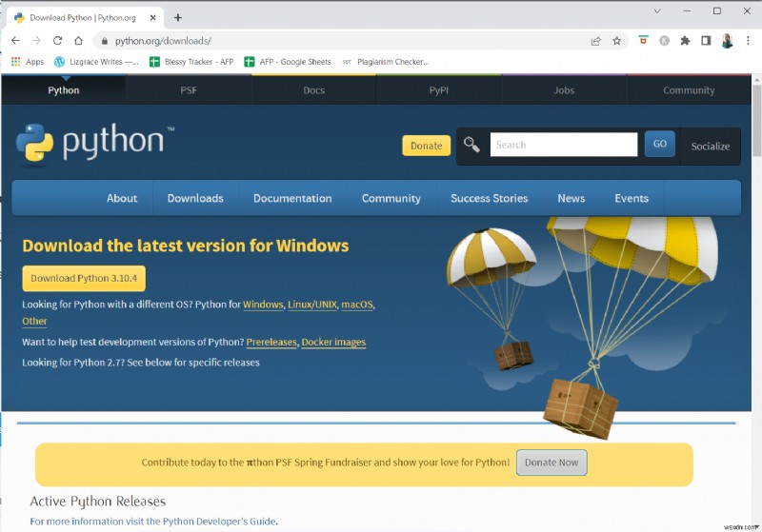Select the Python top navigation tab
762x532 pixels.
pos(64,90)
